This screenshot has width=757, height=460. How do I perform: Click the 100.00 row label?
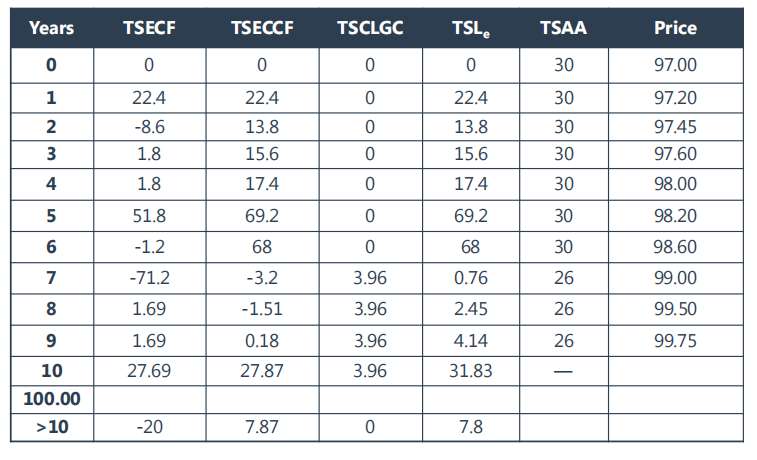pyautogui.click(x=51, y=399)
